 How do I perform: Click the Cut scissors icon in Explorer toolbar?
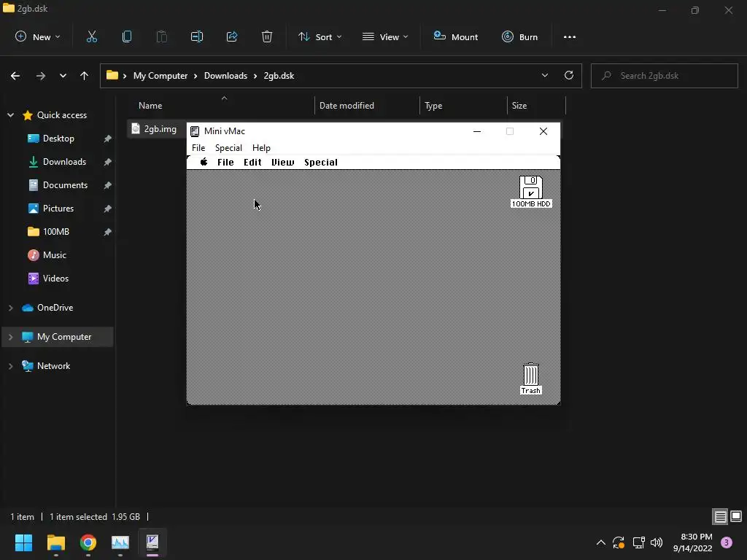point(91,36)
